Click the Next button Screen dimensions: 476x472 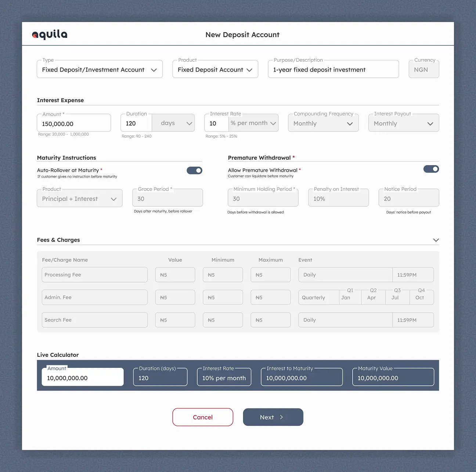point(273,417)
